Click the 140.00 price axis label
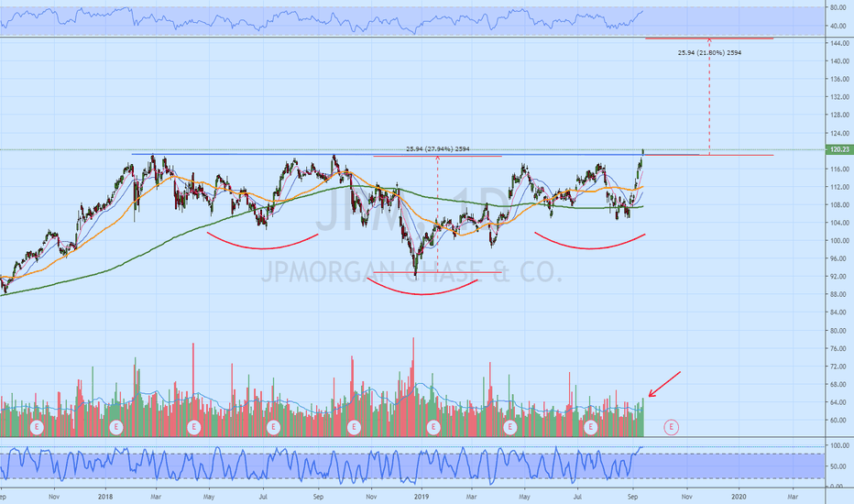 (x=839, y=61)
